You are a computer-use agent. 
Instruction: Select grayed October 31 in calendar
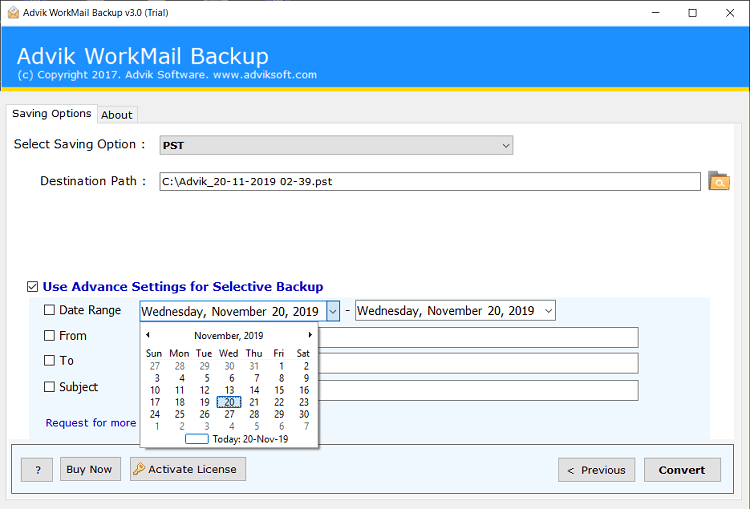point(254,366)
